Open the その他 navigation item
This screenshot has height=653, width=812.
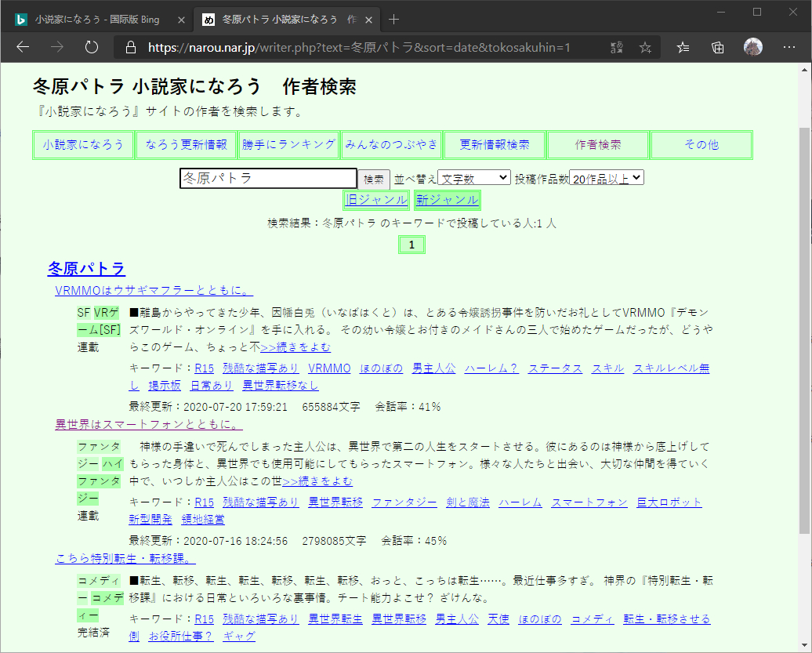701,144
